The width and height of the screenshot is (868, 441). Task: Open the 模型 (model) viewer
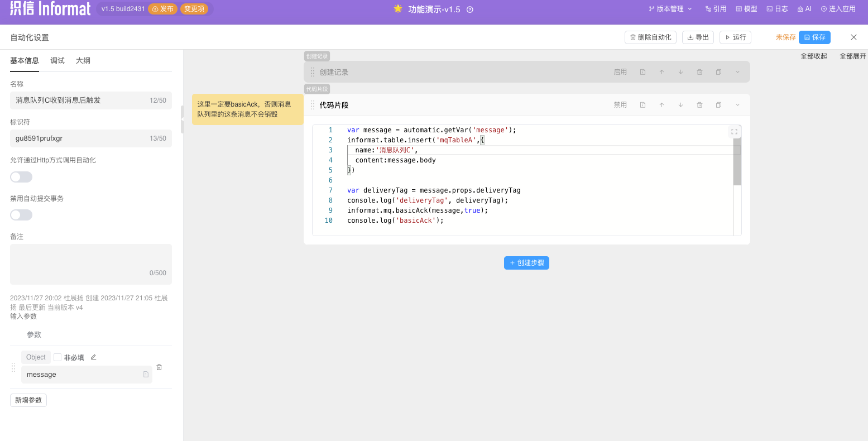(x=746, y=9)
